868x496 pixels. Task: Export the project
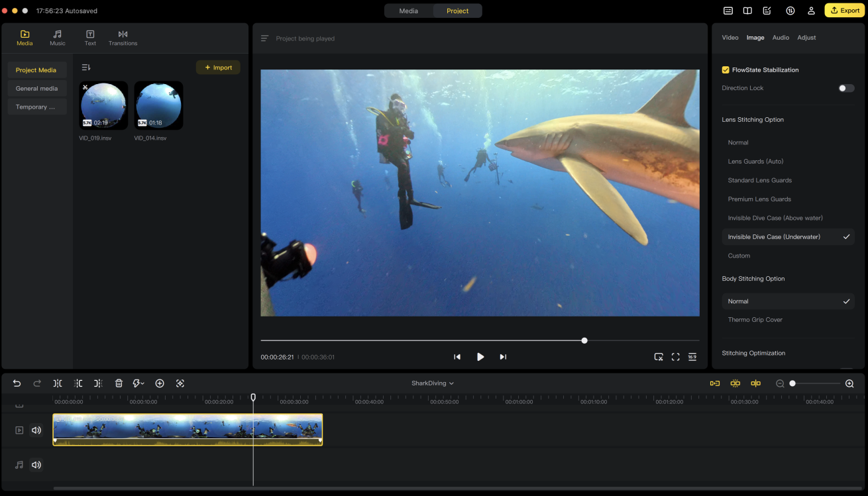click(844, 11)
